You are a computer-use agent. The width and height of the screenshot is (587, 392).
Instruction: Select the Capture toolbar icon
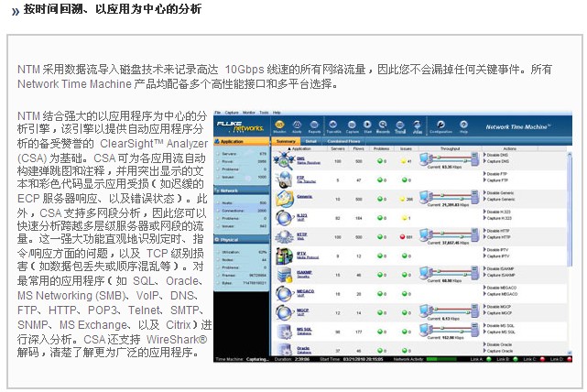(352, 127)
